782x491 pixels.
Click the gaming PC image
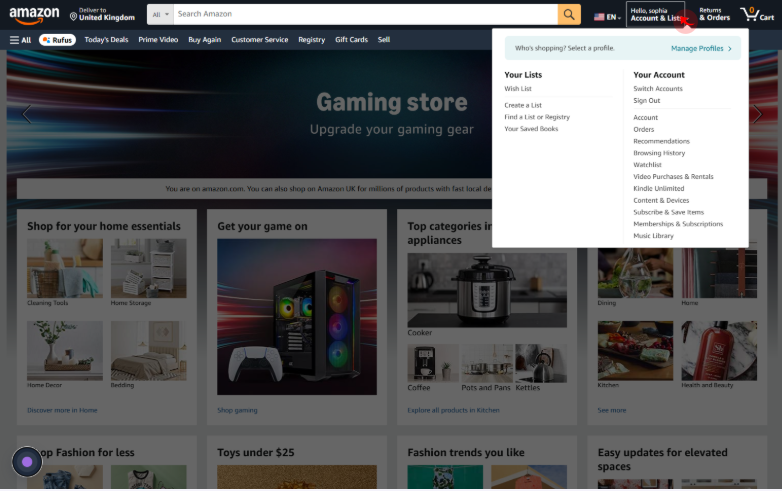(x=297, y=317)
